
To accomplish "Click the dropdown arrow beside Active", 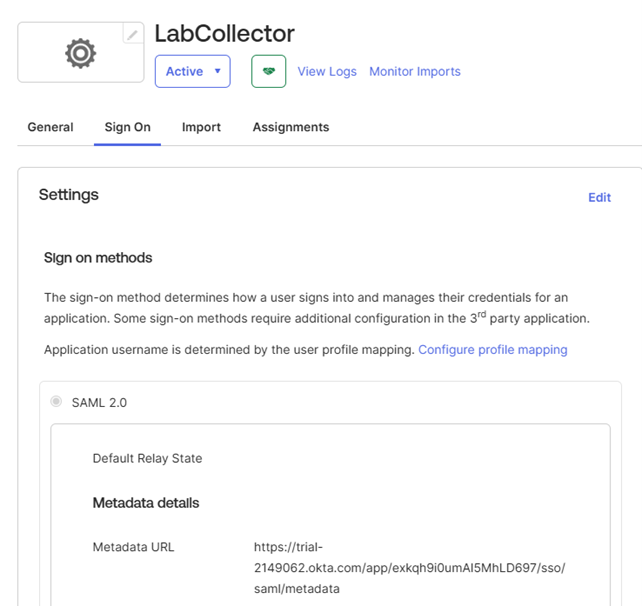I will (218, 71).
